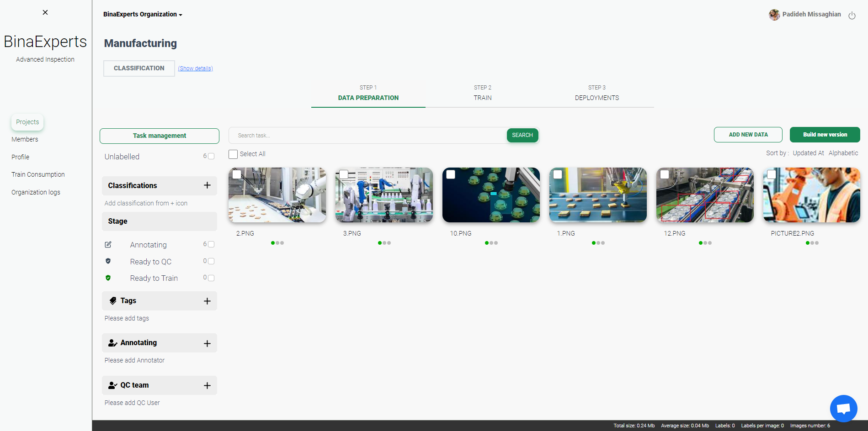
Task: Check the Ready to Train checkbox
Action: pyautogui.click(x=211, y=278)
